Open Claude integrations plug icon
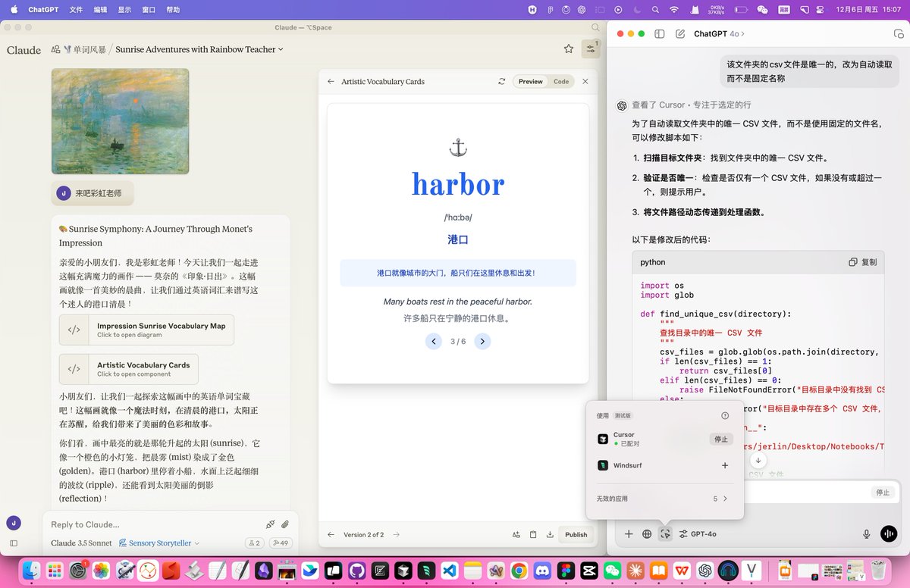 point(270,524)
